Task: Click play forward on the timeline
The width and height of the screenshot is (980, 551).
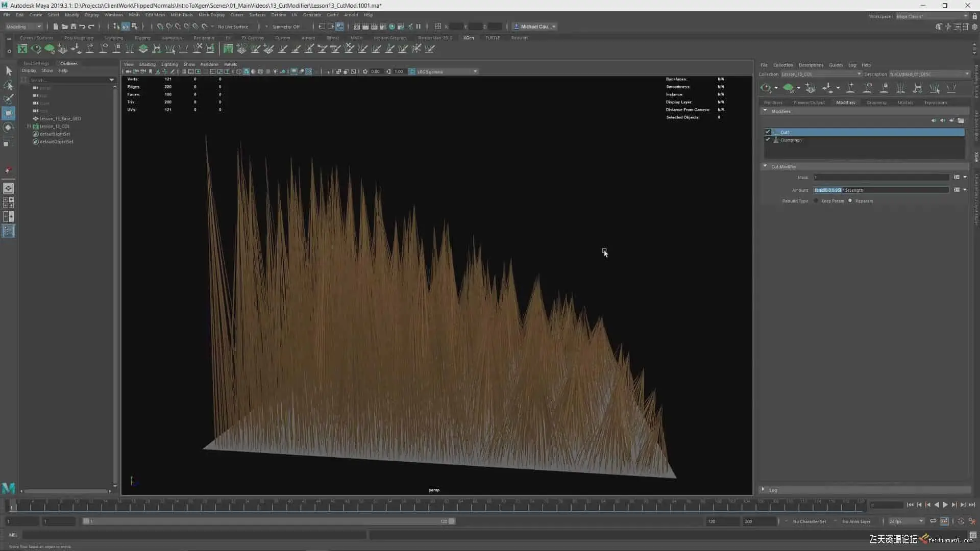Action: (x=945, y=505)
